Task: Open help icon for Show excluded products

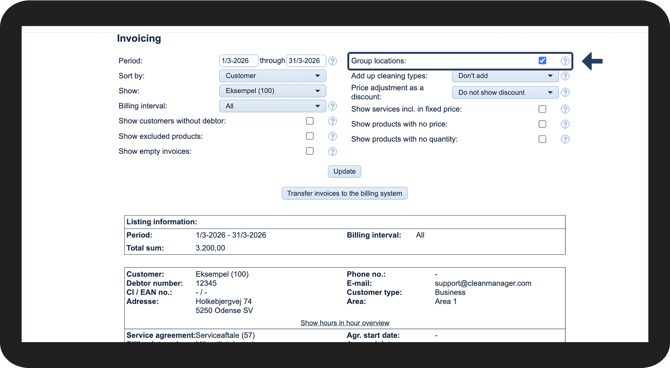Action: pyautogui.click(x=332, y=136)
